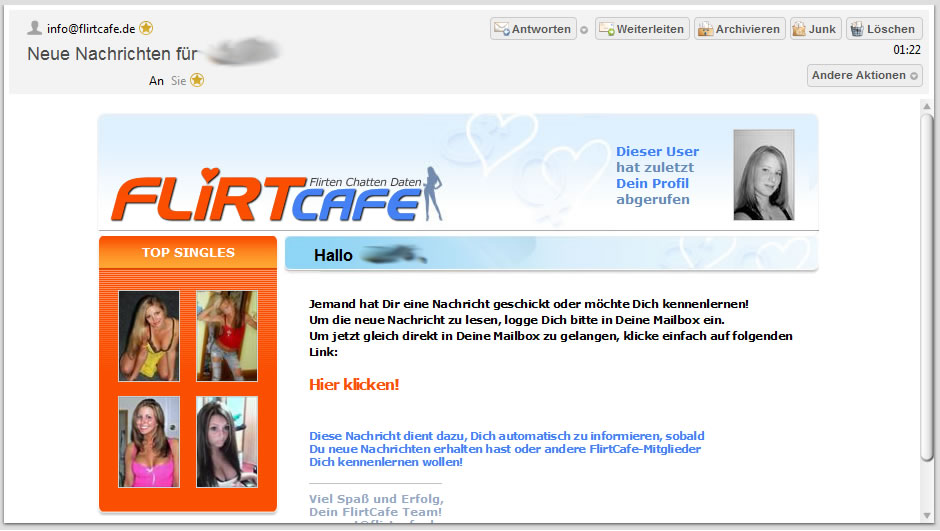Click the sender address info@flirtcafe.de

click(91, 29)
